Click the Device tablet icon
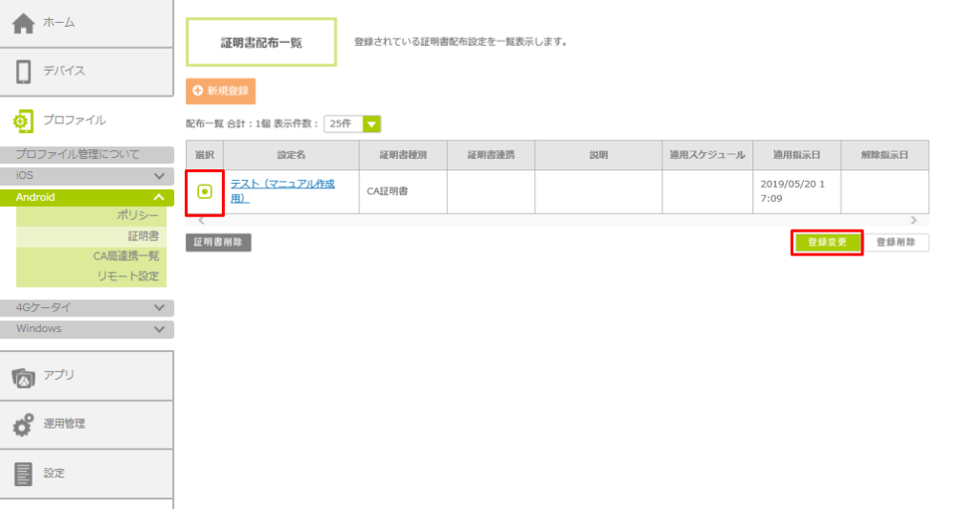980x510 pixels. pyautogui.click(x=24, y=72)
